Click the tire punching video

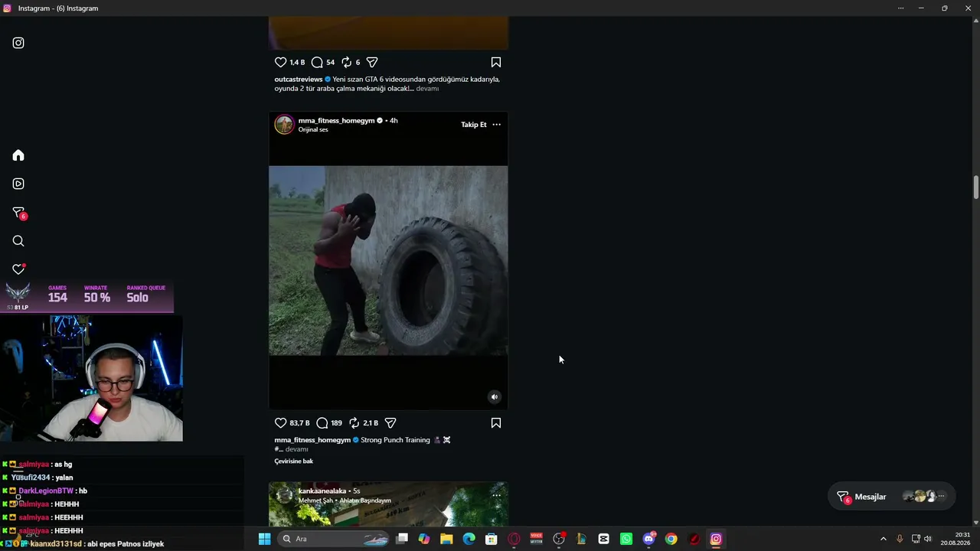point(388,260)
